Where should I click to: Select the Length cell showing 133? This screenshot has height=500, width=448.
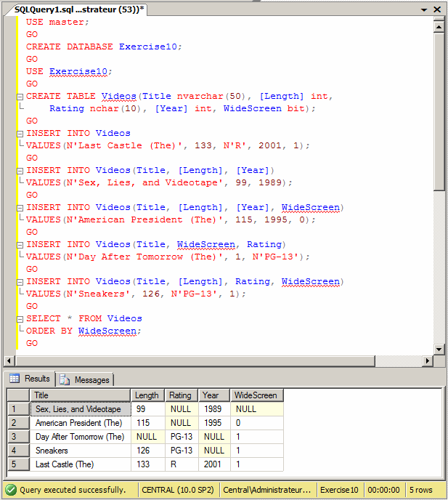coord(148,464)
